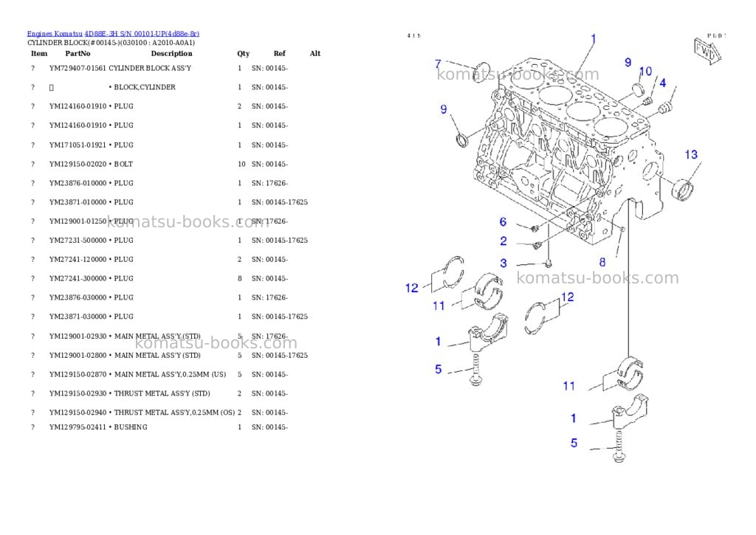756x535 pixels.
Task: Select part number YM729407-01561
Action: point(78,68)
